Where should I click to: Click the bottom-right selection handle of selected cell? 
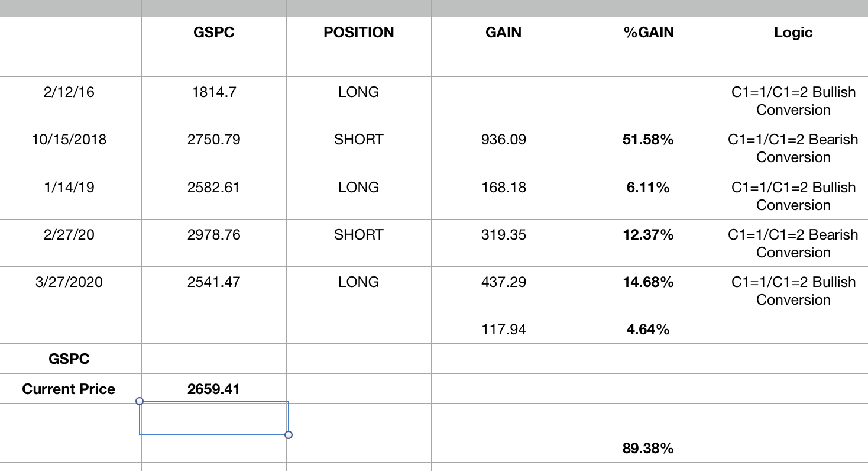(289, 435)
